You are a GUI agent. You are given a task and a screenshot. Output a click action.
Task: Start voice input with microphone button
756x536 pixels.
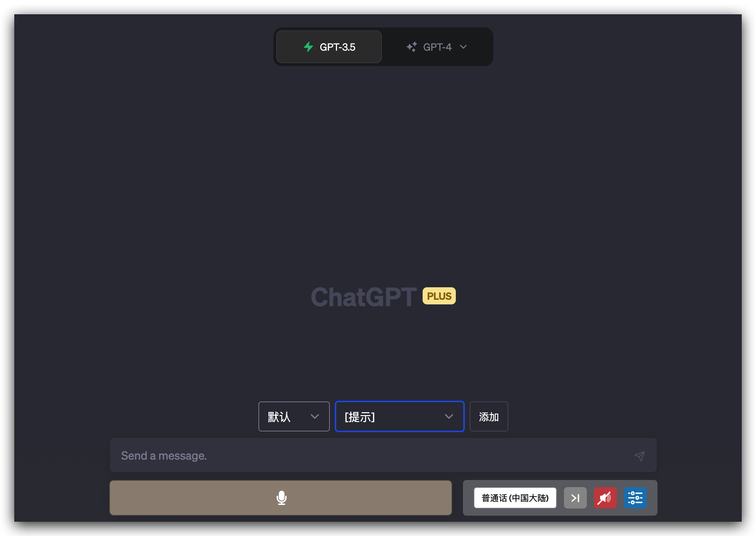(281, 497)
